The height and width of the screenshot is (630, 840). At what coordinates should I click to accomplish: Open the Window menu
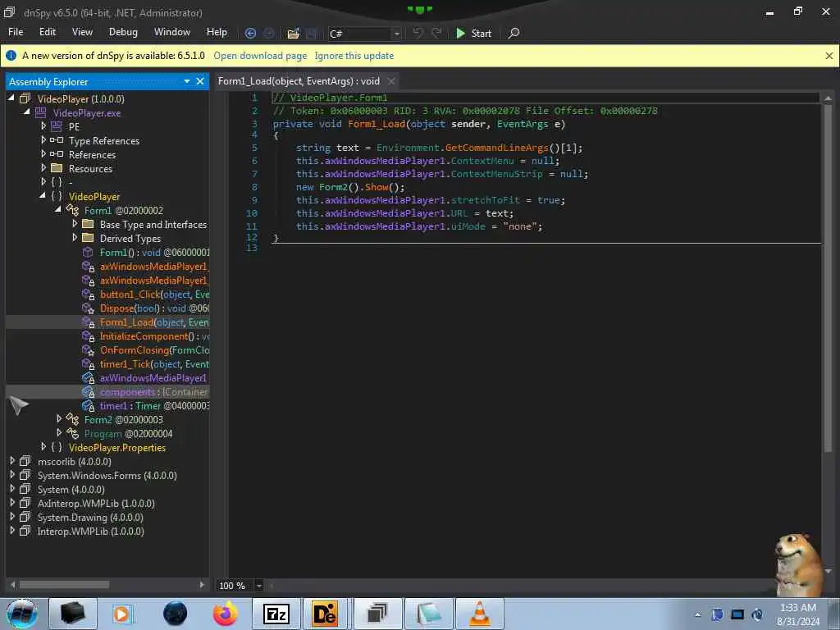(x=172, y=32)
